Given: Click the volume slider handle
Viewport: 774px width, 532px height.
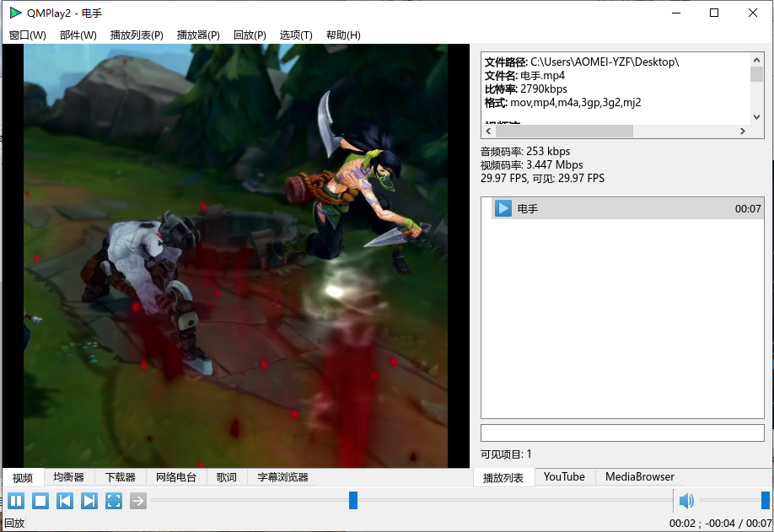Looking at the screenshot, I should [x=766, y=501].
